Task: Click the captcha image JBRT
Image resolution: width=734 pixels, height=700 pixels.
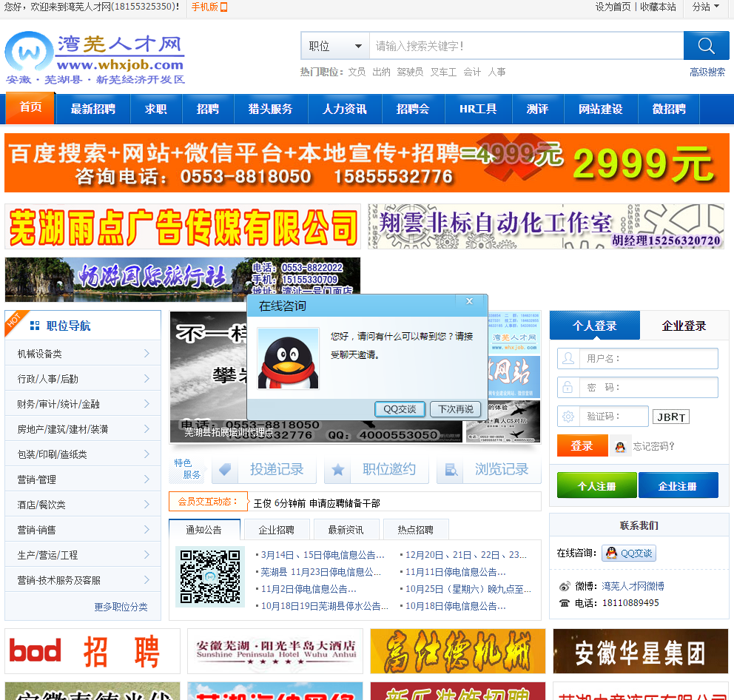Action: (671, 417)
